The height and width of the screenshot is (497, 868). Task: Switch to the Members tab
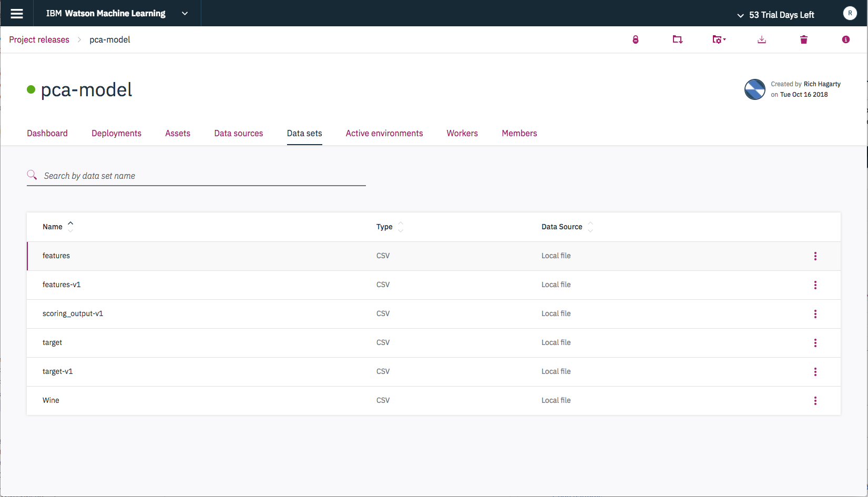click(x=519, y=134)
